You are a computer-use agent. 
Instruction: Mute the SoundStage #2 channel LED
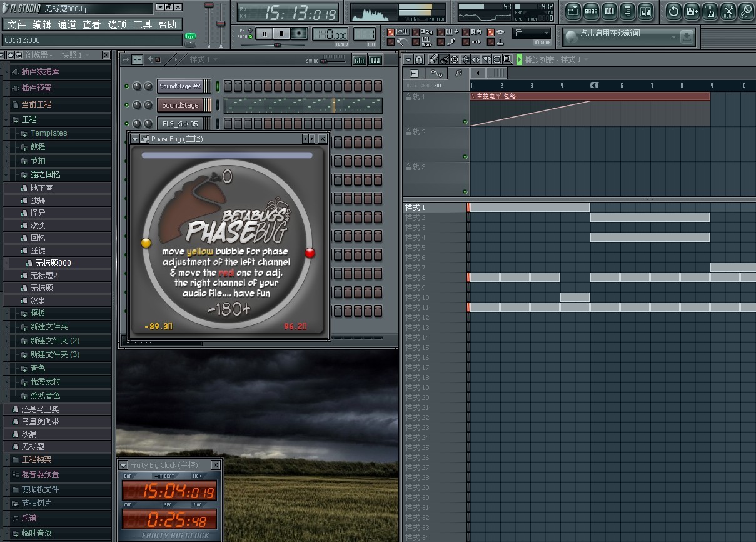(127, 86)
